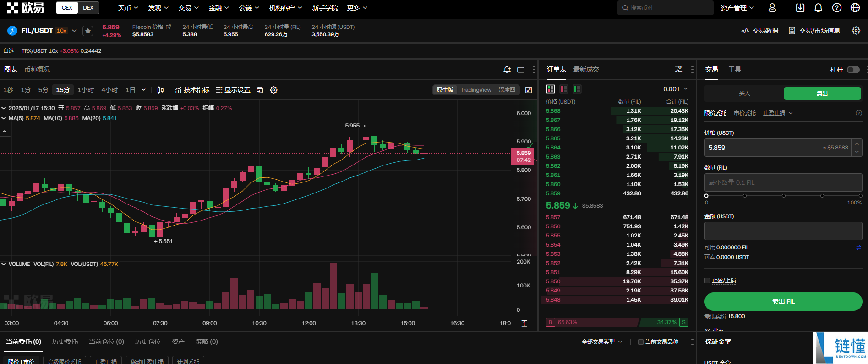Set a price alert with the chart bell icon

[507, 70]
